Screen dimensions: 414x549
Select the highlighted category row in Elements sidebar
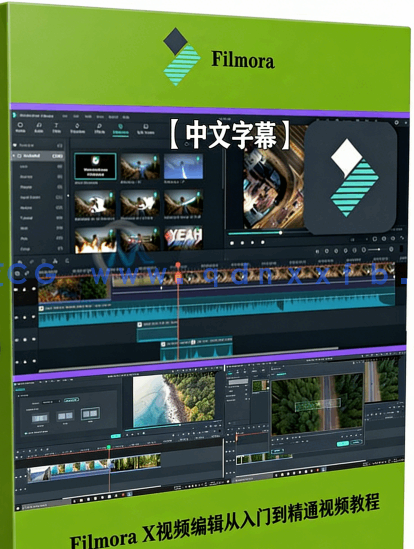point(38,156)
